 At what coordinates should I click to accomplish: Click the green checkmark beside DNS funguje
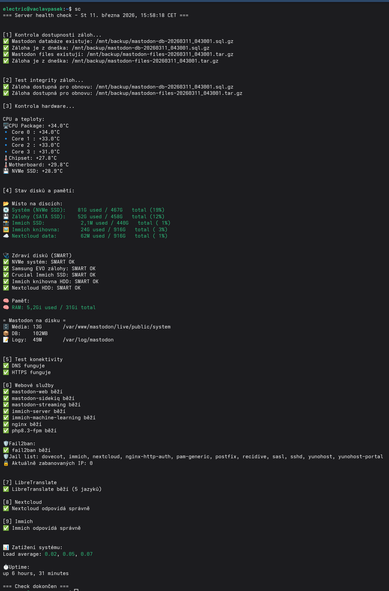[6, 366]
